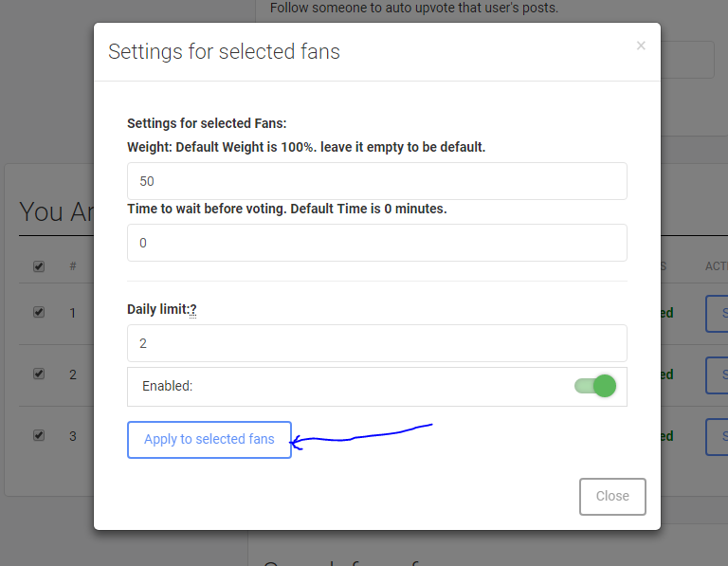Click the partially hidden button in row 3
Viewport: 728px width, 566px height.
coord(717,437)
